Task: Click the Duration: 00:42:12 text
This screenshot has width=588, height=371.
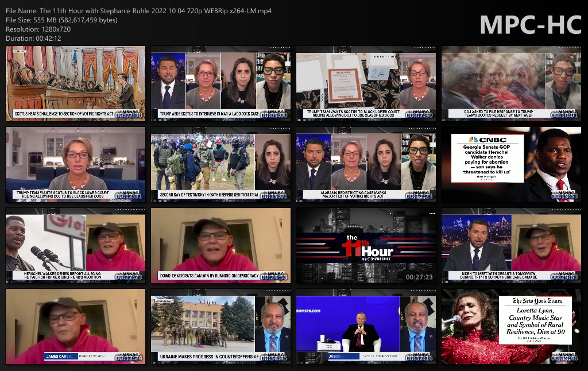Action: (33, 38)
